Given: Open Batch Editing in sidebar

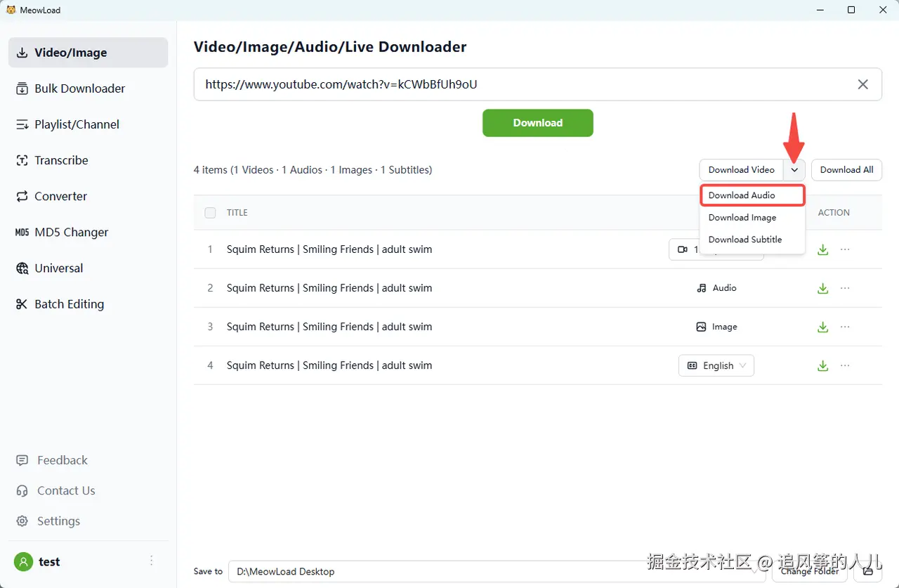Looking at the screenshot, I should 88,304.
